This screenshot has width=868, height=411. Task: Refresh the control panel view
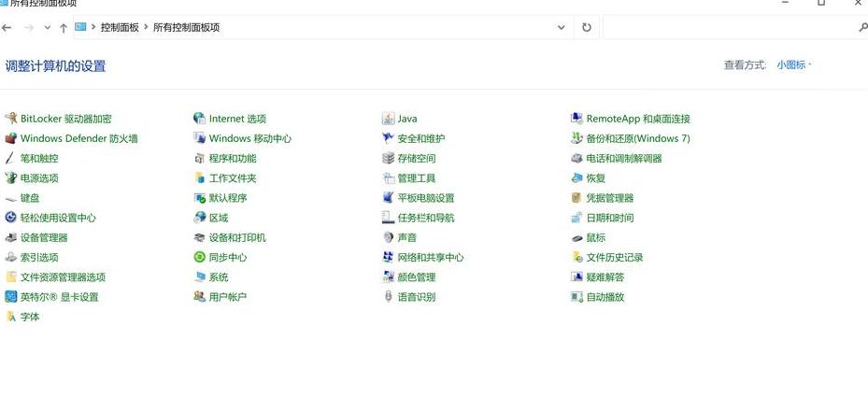[587, 27]
